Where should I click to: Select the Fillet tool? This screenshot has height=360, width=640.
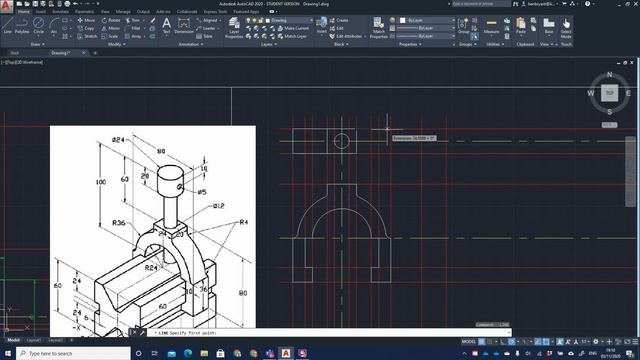(133, 28)
